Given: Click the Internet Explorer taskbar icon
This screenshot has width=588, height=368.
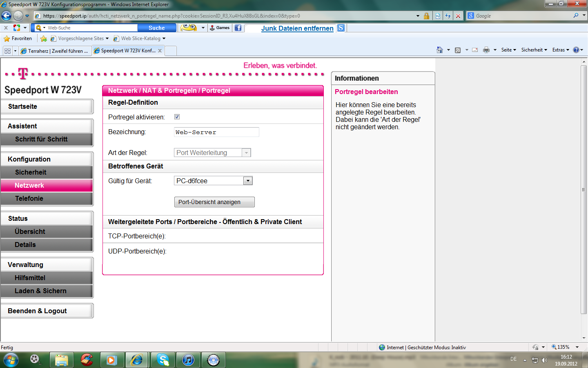Looking at the screenshot, I should coord(137,360).
